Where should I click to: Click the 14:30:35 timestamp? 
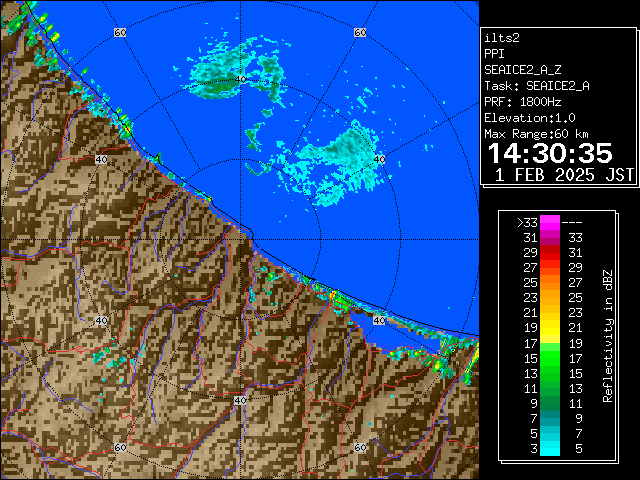pos(550,153)
